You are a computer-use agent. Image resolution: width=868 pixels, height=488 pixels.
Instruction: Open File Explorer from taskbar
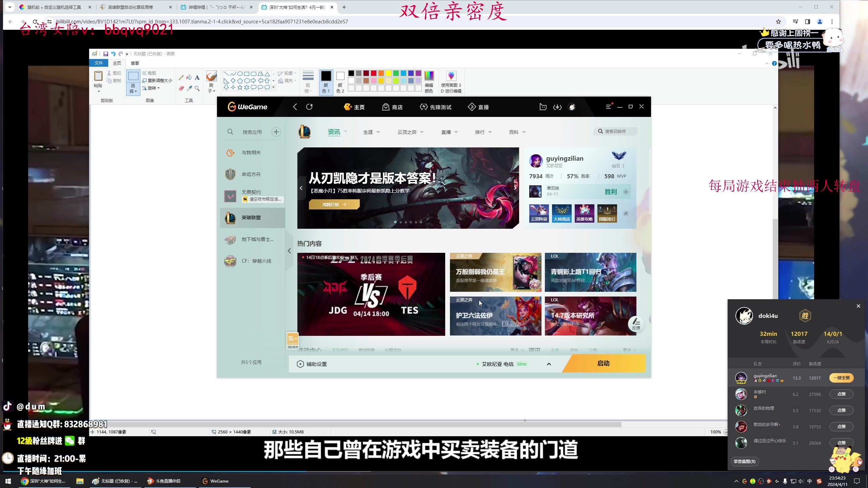[80, 481]
